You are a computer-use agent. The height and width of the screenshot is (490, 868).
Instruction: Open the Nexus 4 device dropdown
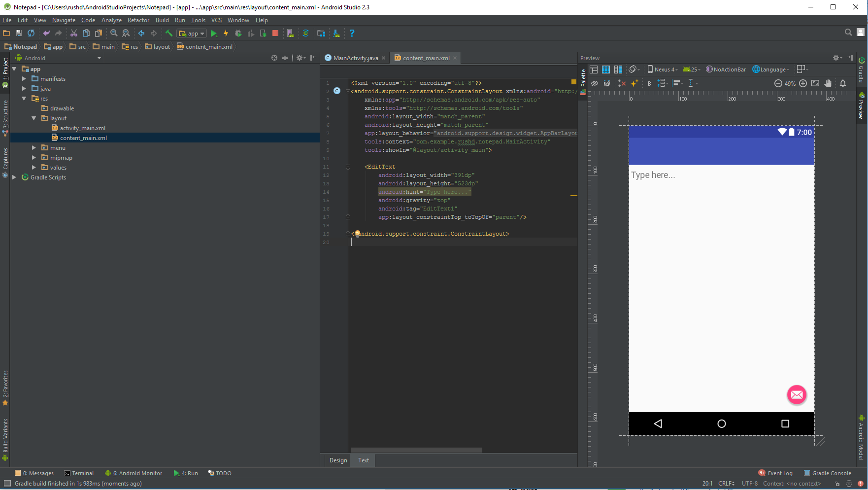click(x=663, y=70)
